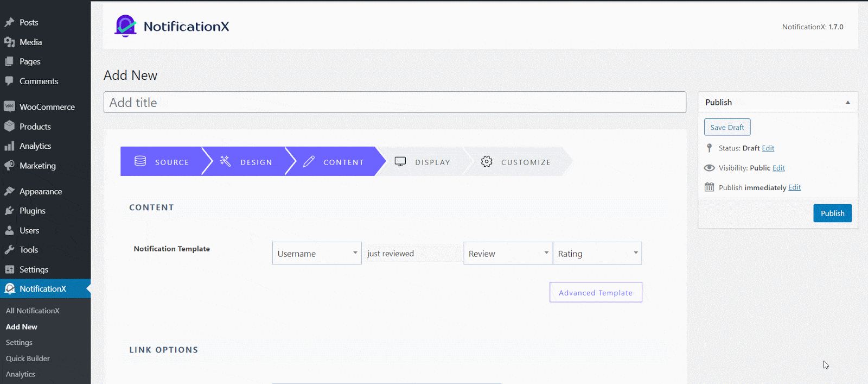868x384 pixels.
Task: Click the NotificationX header logo
Action: [x=172, y=26]
